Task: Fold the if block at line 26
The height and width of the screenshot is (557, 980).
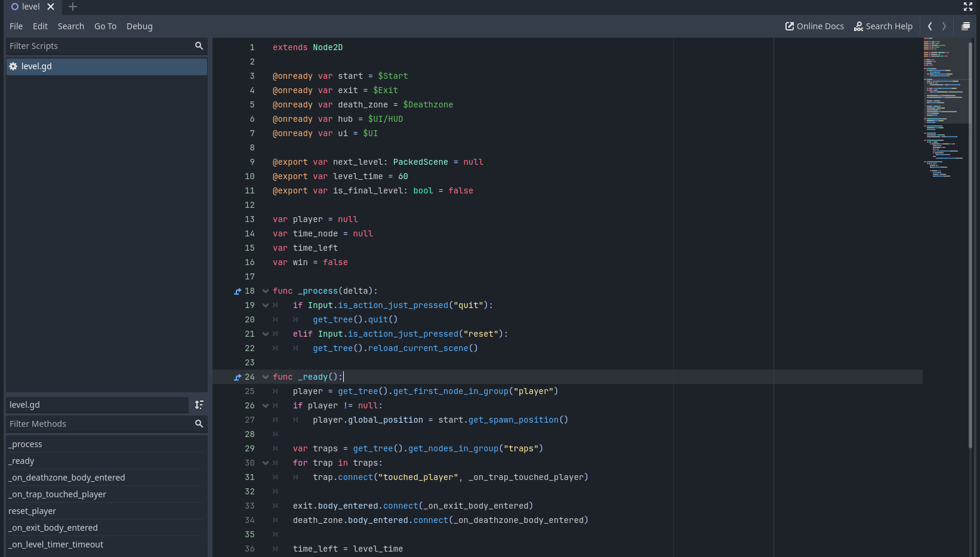Action: pos(266,406)
